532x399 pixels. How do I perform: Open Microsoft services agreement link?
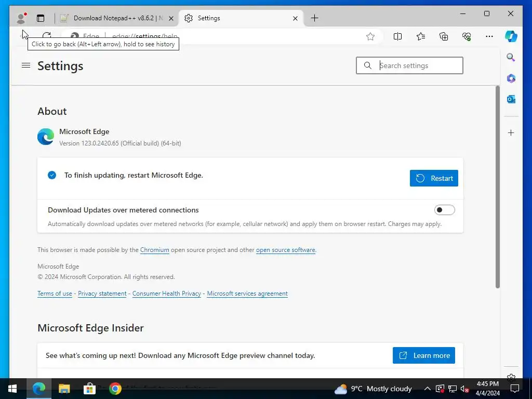pyautogui.click(x=247, y=294)
